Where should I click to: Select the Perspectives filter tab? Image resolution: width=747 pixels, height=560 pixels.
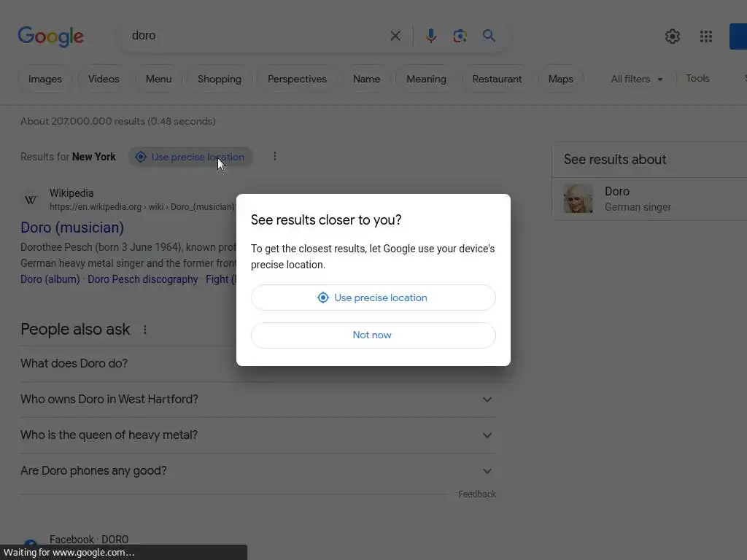tap(297, 79)
